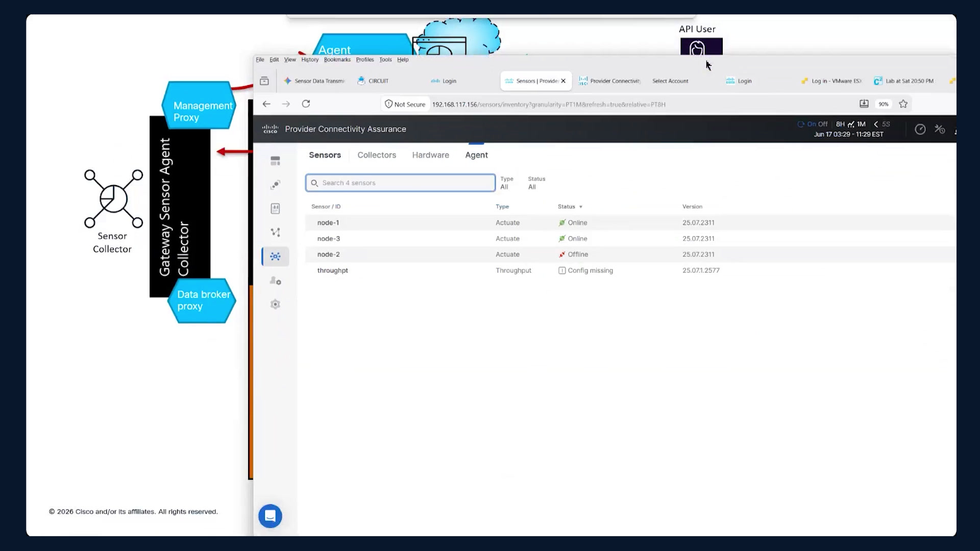This screenshot has height=551, width=980.
Task: Open the 1M granularity selector
Action: [x=861, y=124]
